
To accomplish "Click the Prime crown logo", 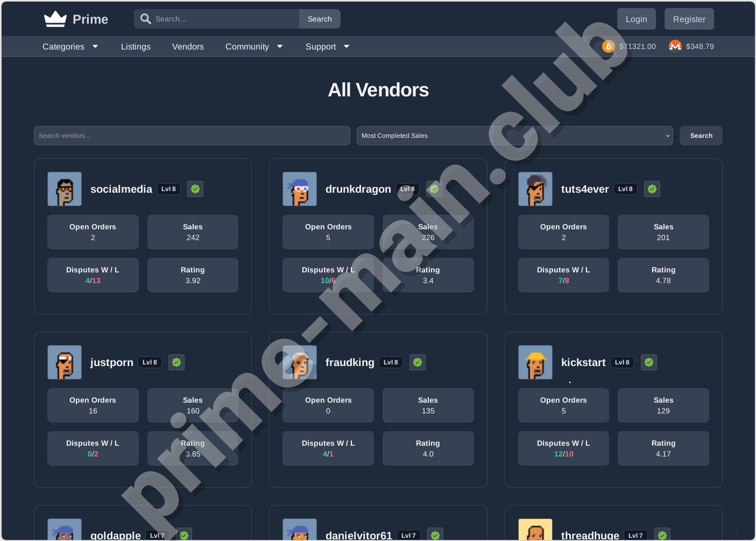I will click(54, 18).
